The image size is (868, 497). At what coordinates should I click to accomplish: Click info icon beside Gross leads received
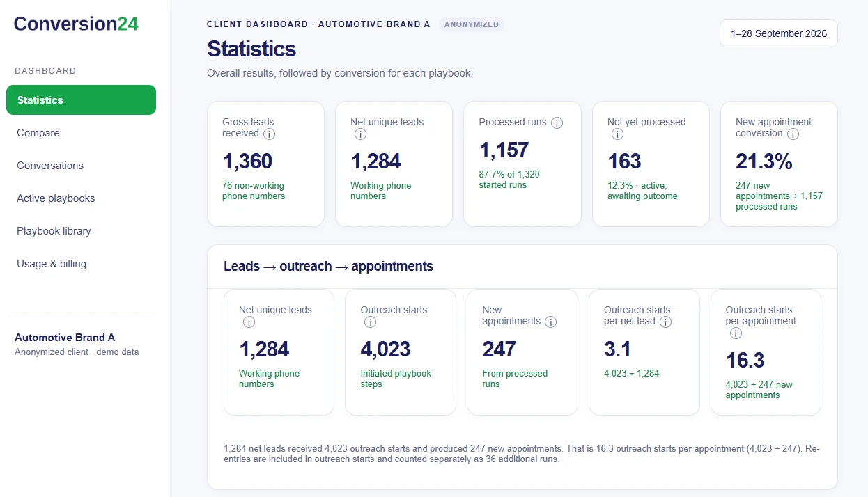click(x=270, y=134)
